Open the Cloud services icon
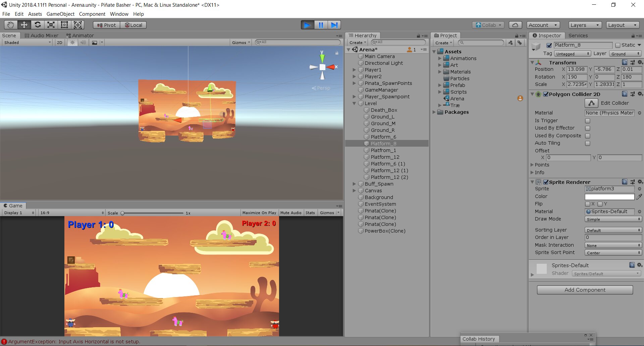 coord(515,25)
